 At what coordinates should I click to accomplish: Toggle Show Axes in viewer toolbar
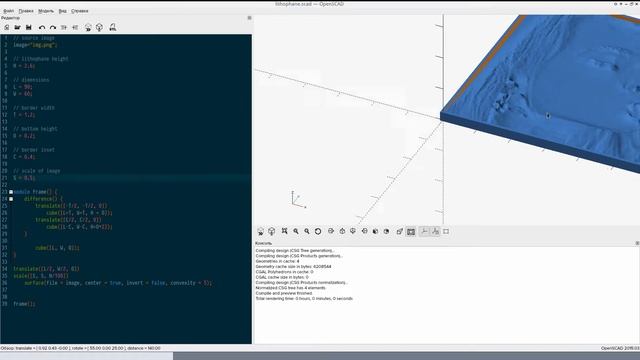pyautogui.click(x=424, y=231)
